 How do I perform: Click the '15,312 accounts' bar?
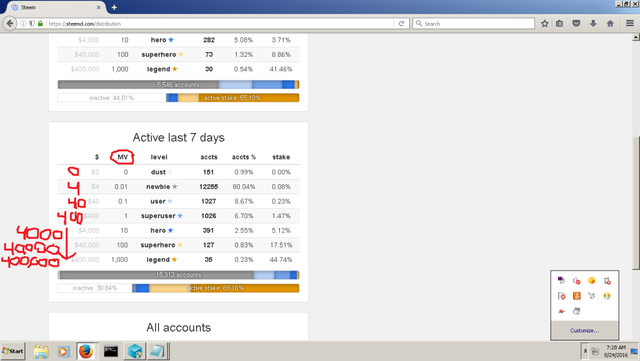coord(178,275)
